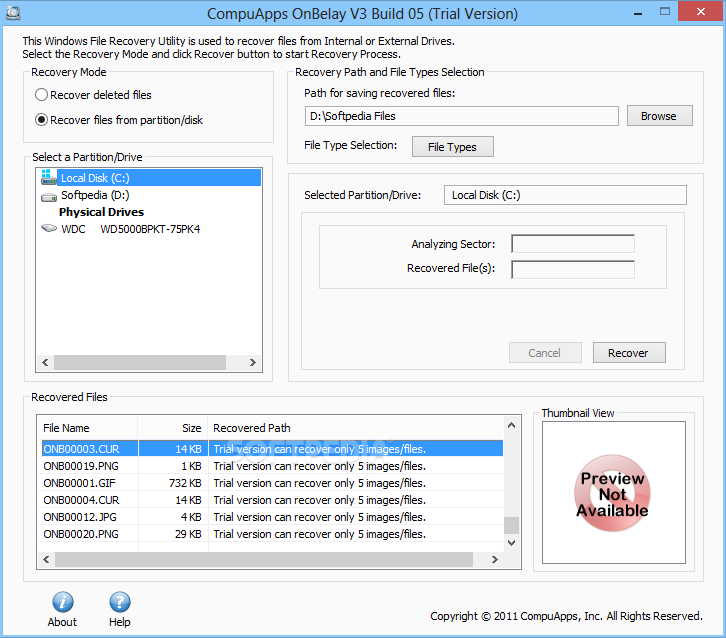Click recovered files scroll left arrow

(46, 559)
